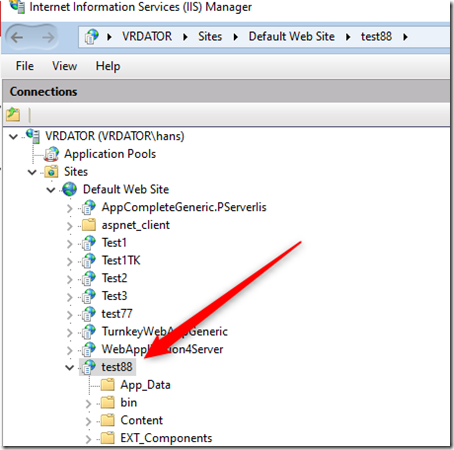Click the Default Web Site globe icon
Image resolution: width=454 pixels, height=450 pixels.
click(70, 189)
